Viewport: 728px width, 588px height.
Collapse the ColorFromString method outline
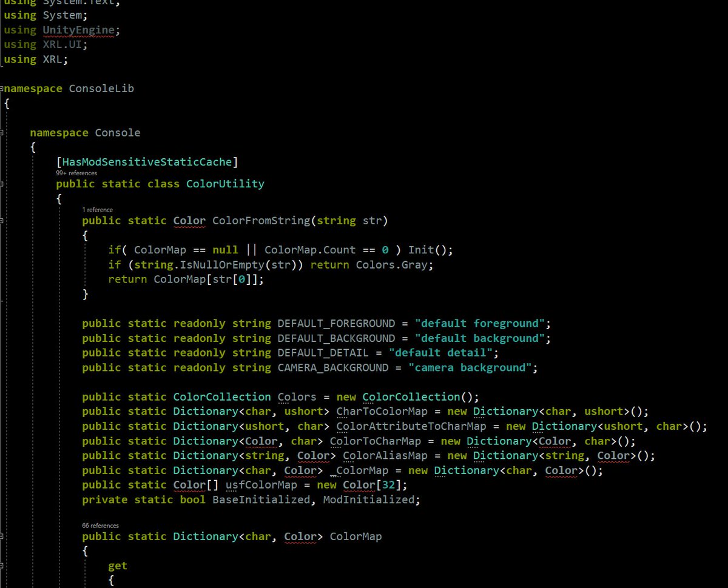(x=2, y=221)
